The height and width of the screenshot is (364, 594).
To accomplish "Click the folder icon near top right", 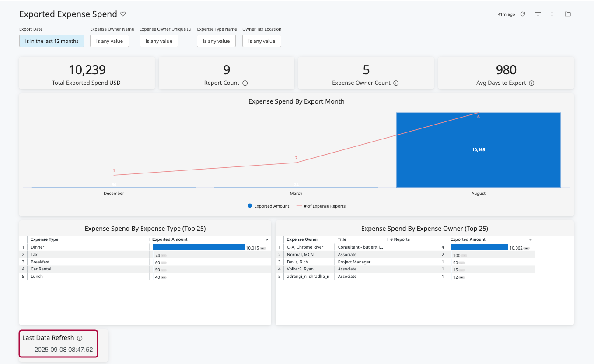I will coord(567,14).
